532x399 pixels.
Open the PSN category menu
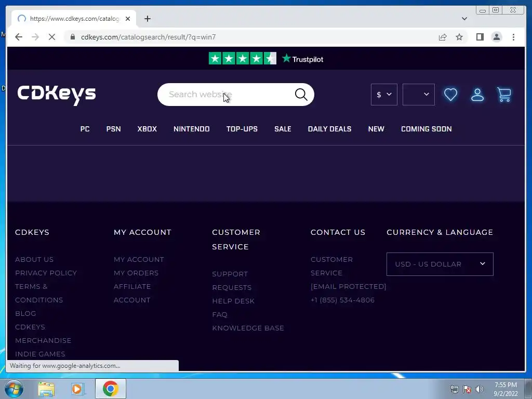tap(113, 129)
